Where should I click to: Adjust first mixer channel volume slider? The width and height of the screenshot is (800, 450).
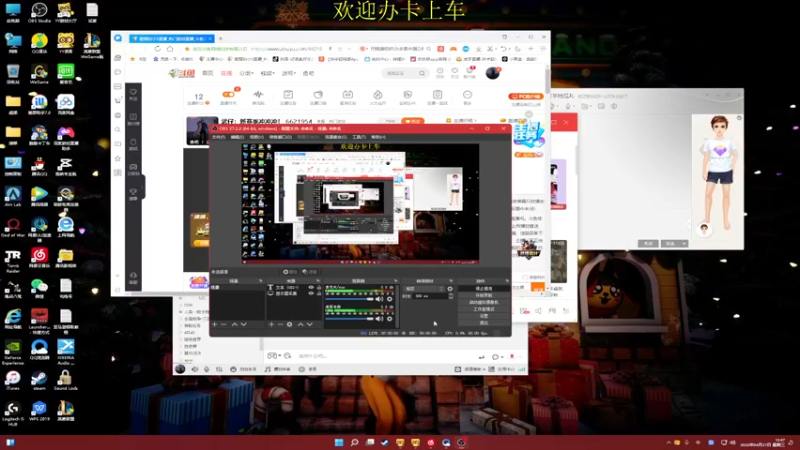tap(349, 299)
